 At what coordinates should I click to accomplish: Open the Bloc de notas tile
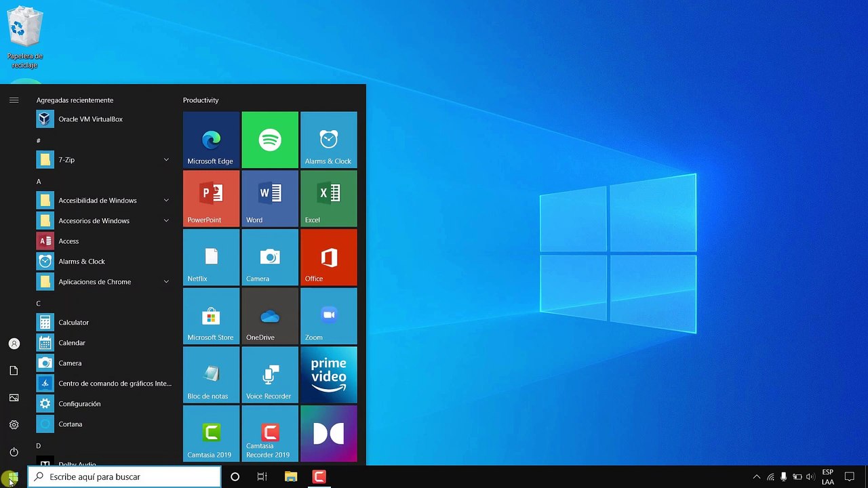tap(211, 375)
